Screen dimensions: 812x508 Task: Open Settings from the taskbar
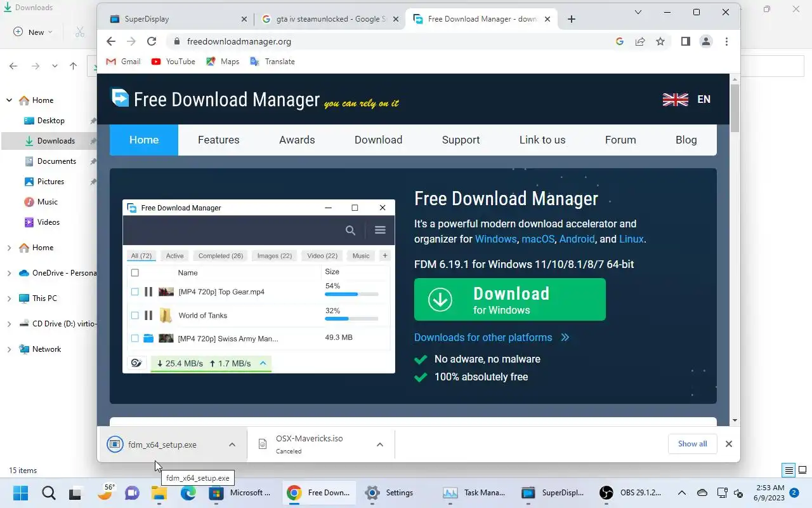click(x=390, y=493)
